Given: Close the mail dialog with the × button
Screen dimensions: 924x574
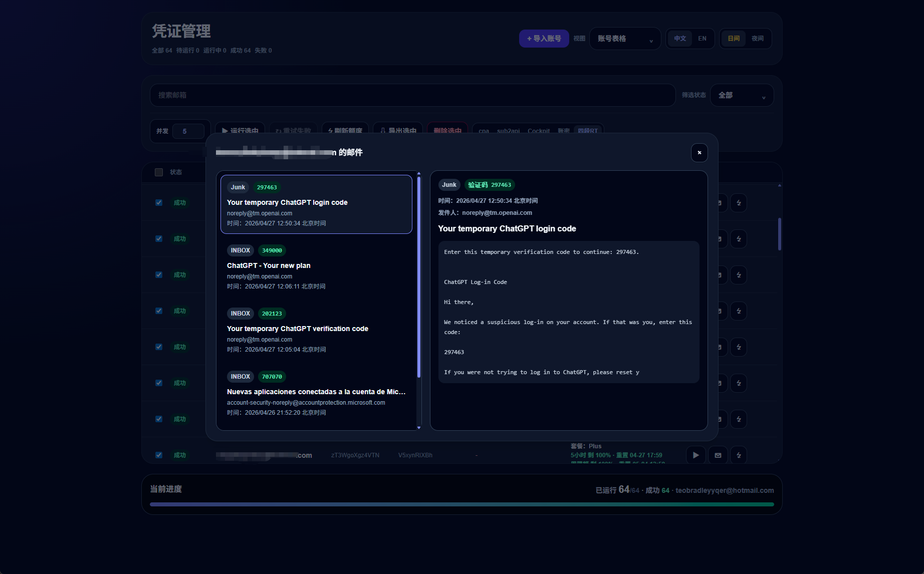Looking at the screenshot, I should click(699, 153).
